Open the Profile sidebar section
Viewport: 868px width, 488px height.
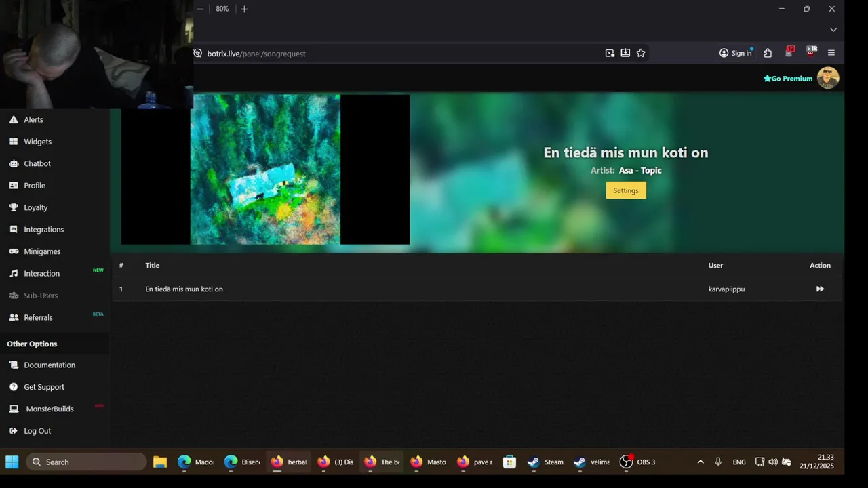pos(35,186)
